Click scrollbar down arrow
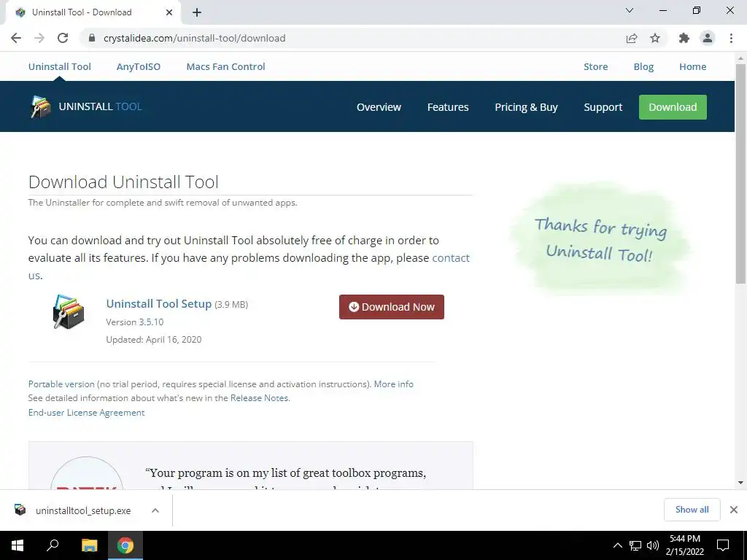747x560 pixels. pyautogui.click(x=740, y=483)
